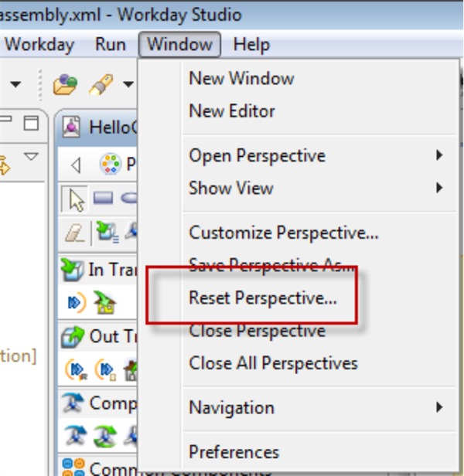Click the open folder toolbar icon
This screenshot has width=464, height=476.
coord(65,84)
